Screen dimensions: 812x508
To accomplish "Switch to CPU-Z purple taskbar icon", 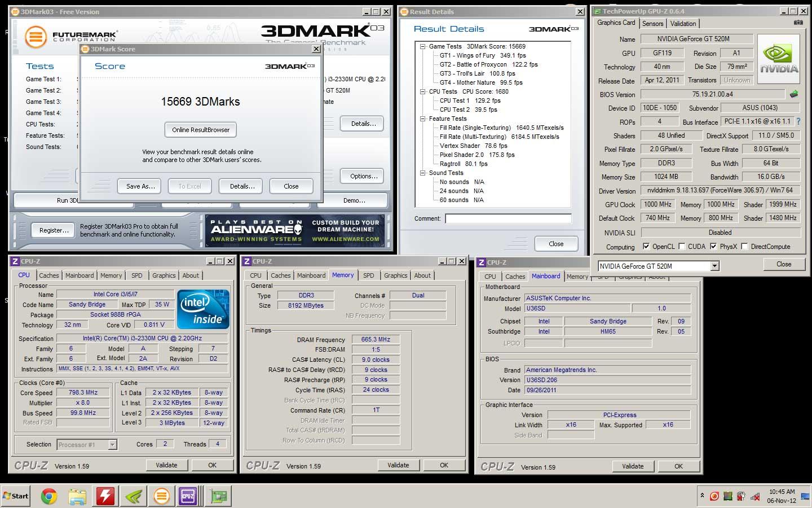I will pyautogui.click(x=188, y=496).
